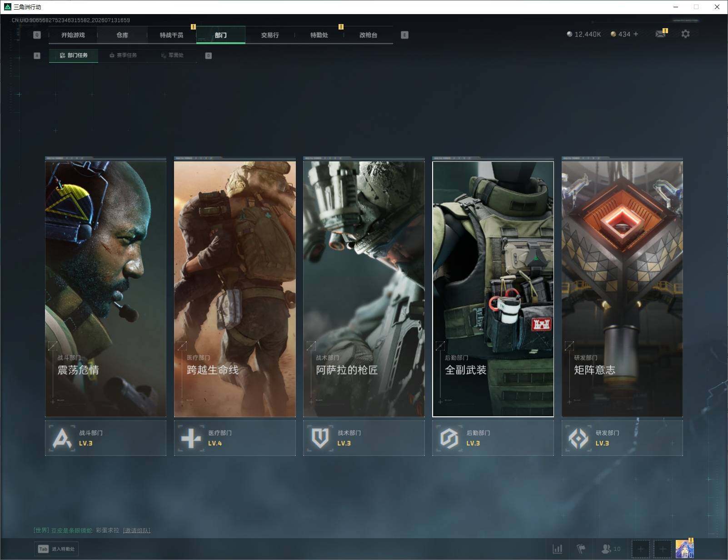Open the 阿萨拉的枪匠 tactical department card

pyautogui.click(x=364, y=289)
